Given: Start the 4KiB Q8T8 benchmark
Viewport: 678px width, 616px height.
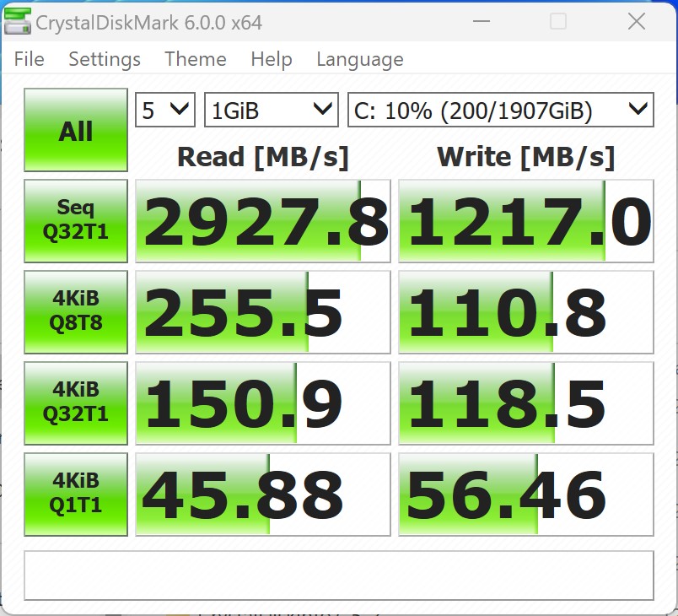Looking at the screenshot, I should [x=76, y=312].
